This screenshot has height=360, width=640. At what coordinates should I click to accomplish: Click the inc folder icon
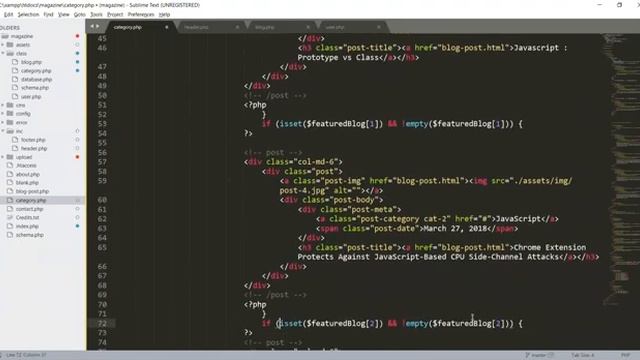(x=10, y=131)
